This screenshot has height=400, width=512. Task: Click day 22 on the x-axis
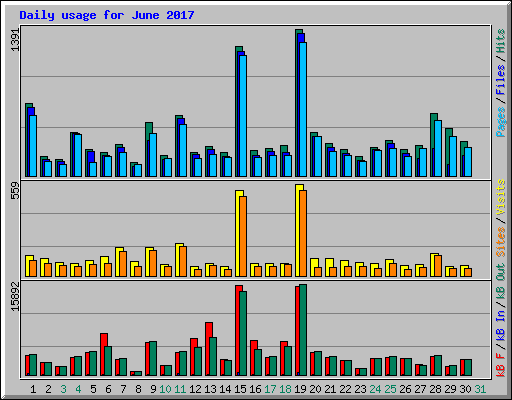[345, 389]
